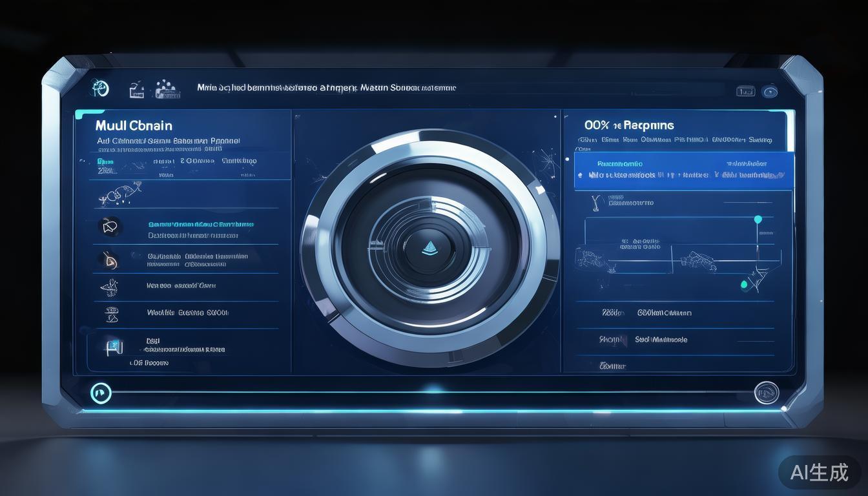Click the 'Sool Mnuimoole' entry in right panel
This screenshot has width=868, height=496.
(x=660, y=340)
